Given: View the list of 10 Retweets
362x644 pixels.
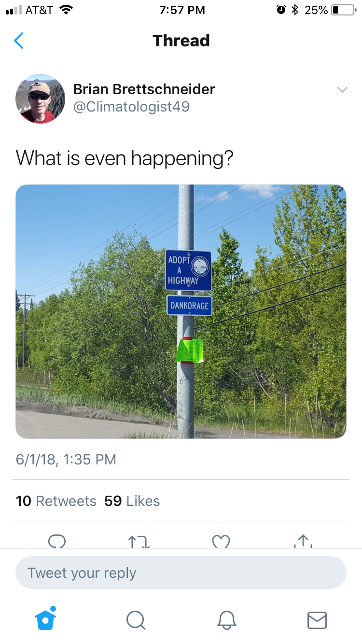Looking at the screenshot, I should pos(56,501).
